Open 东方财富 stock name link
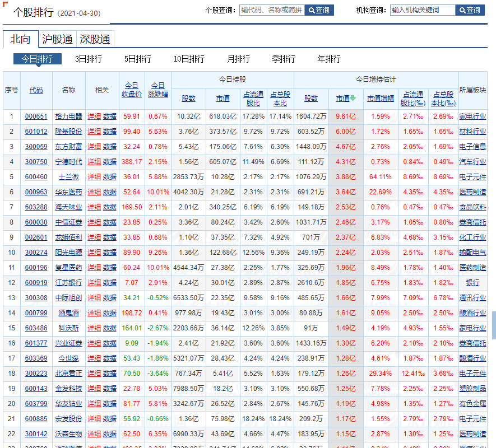 click(68, 147)
